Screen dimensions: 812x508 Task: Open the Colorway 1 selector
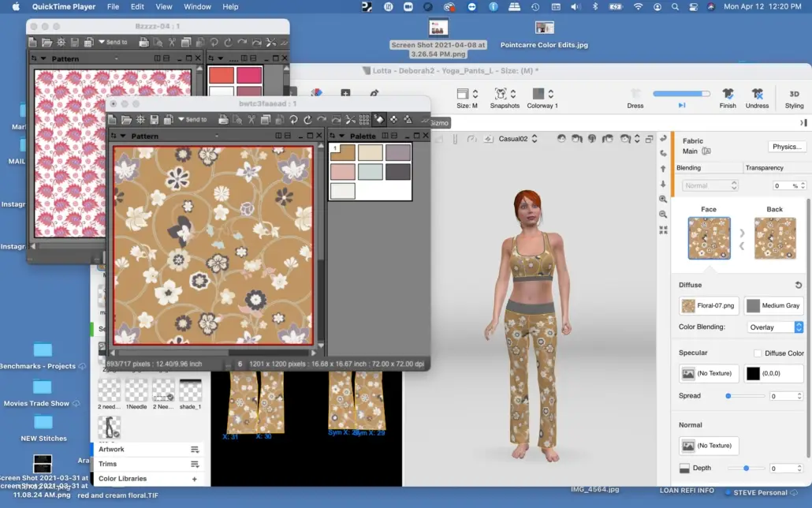(542, 94)
